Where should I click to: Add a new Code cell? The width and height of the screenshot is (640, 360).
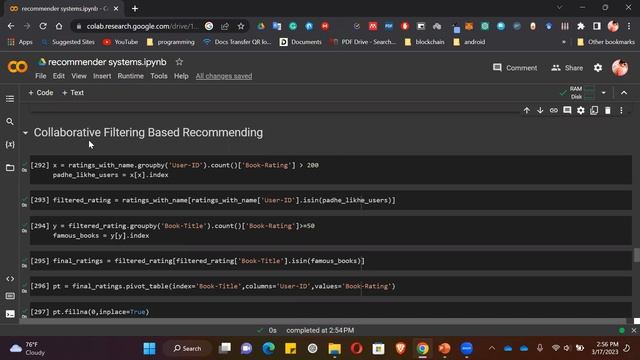40,93
